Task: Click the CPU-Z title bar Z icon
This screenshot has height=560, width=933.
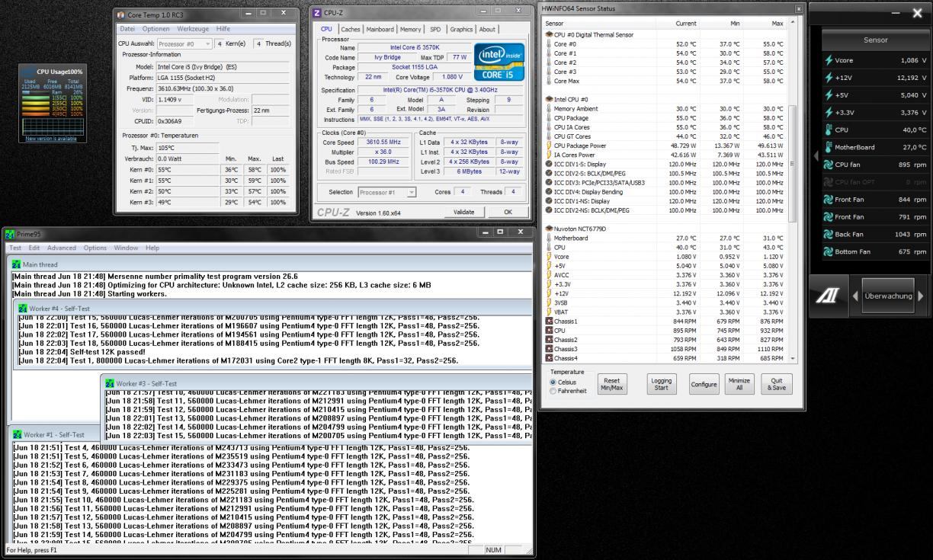Action: point(317,13)
